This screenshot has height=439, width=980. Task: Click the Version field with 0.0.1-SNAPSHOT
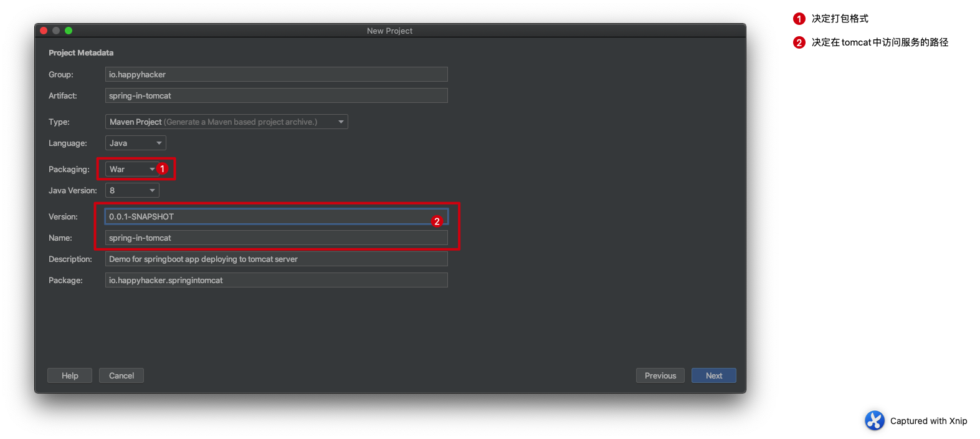[x=276, y=216]
